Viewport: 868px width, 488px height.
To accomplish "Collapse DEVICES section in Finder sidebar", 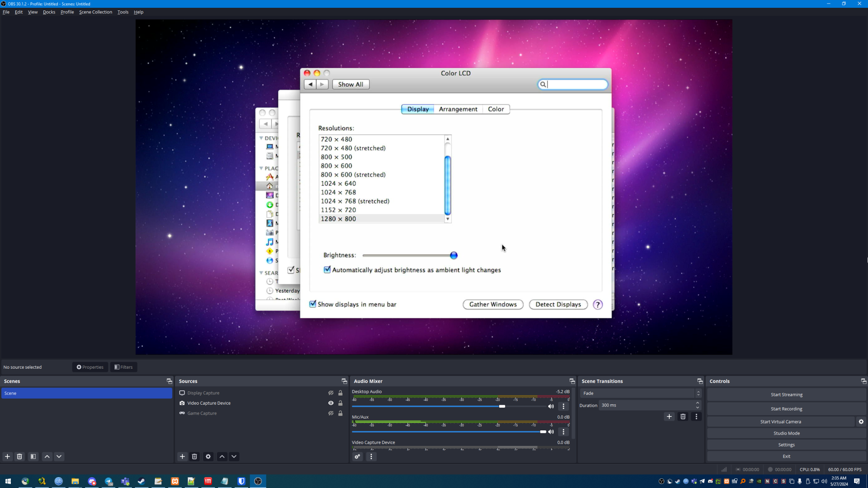I will (x=261, y=138).
